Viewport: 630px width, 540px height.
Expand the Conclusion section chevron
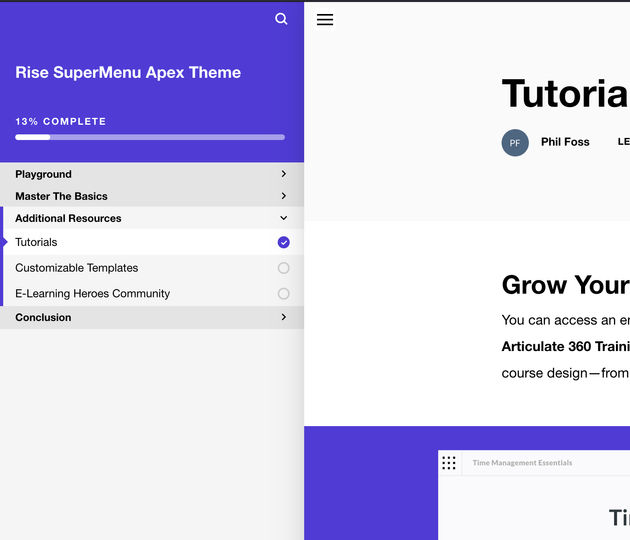(284, 317)
